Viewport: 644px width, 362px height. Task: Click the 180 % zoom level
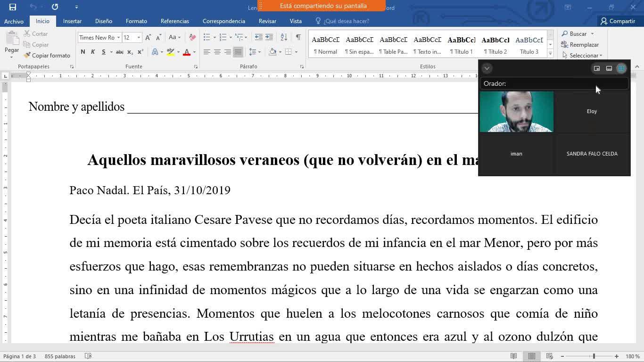(x=632, y=356)
